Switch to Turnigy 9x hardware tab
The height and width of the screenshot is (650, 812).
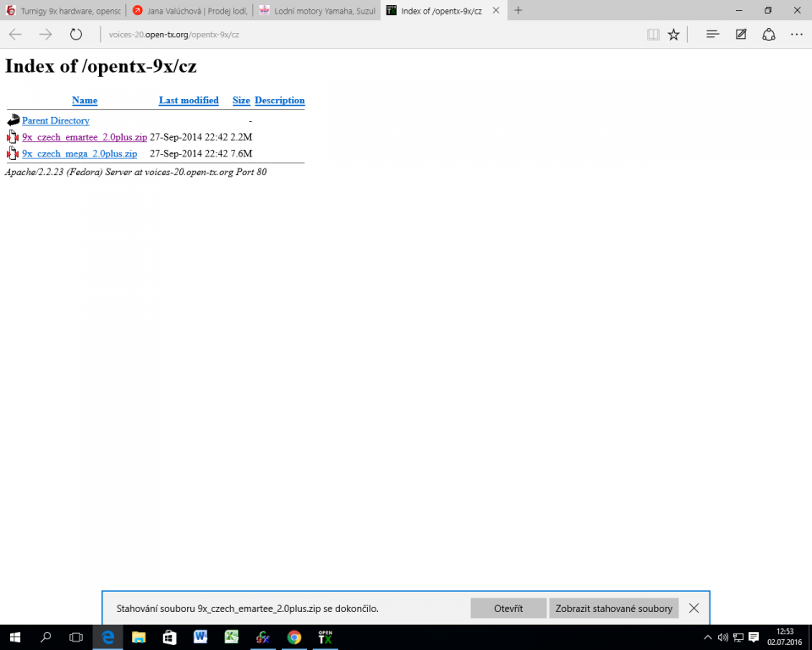click(63, 10)
